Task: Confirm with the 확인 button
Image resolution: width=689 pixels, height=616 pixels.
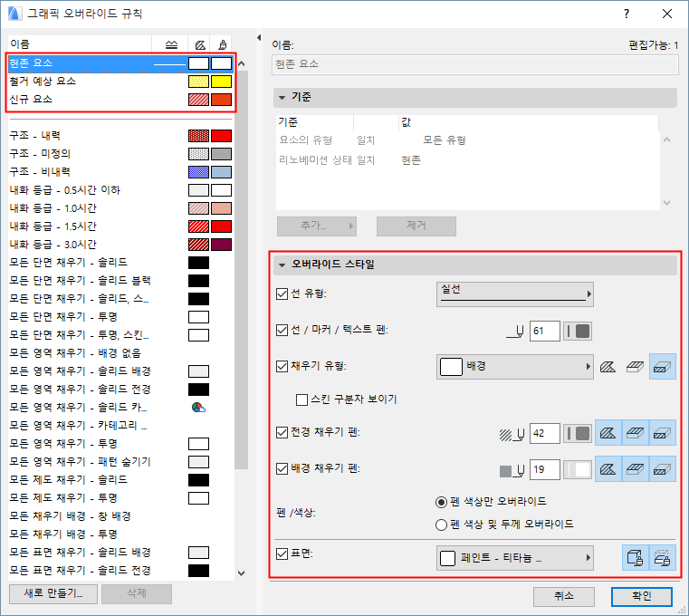Action: point(642,597)
